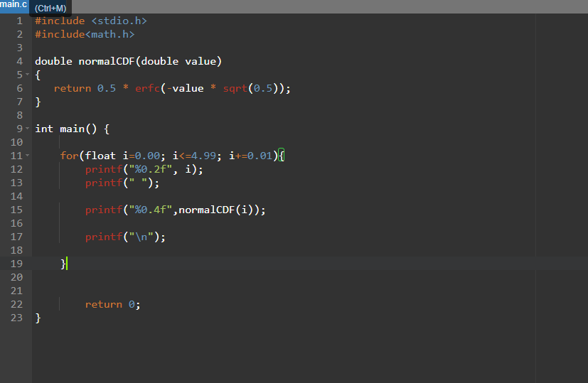The image size is (588, 383).
Task: Click the printf("\n") statement on line 17
Action: 125,237
